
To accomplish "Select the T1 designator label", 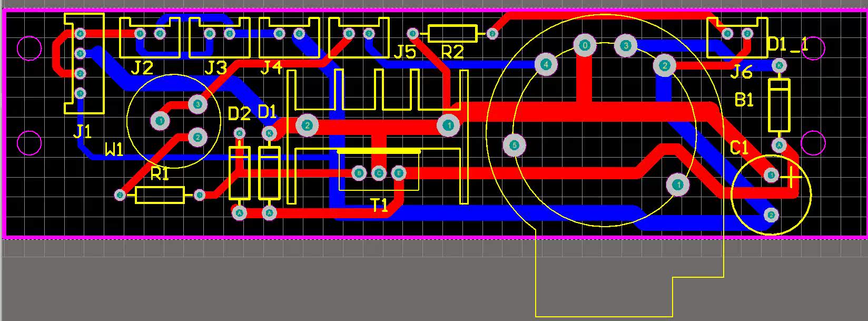I will [379, 206].
